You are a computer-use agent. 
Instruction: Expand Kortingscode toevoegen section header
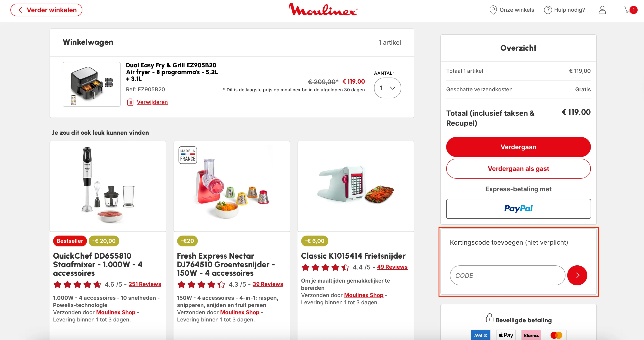pos(518,242)
